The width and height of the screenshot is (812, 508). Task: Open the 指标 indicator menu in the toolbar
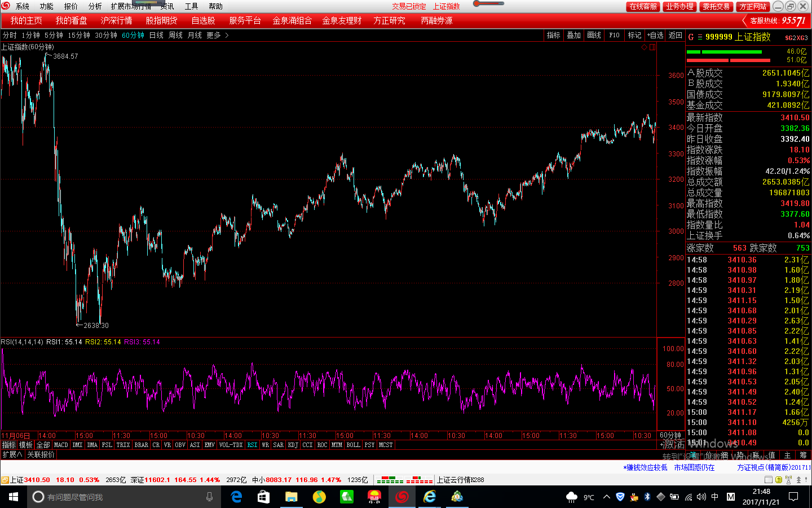[x=554, y=35]
